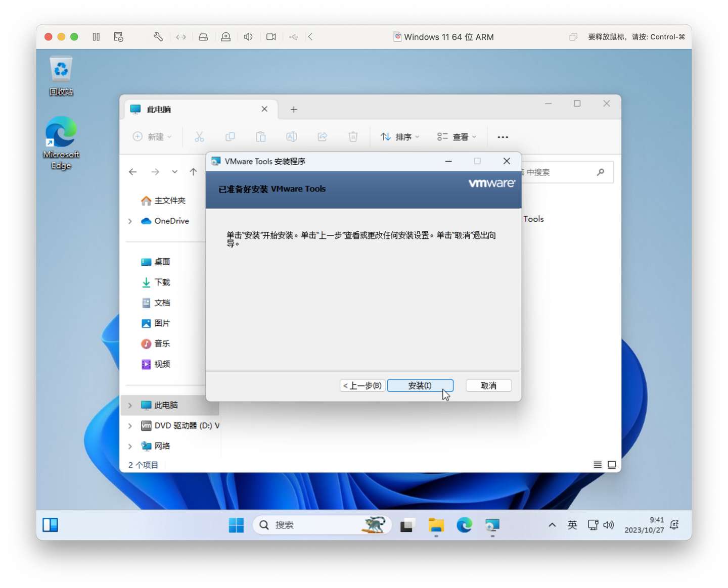This screenshot has height=588, width=728.
Task: Click the sound device icon in VMware toolbar
Action: pyautogui.click(x=248, y=37)
